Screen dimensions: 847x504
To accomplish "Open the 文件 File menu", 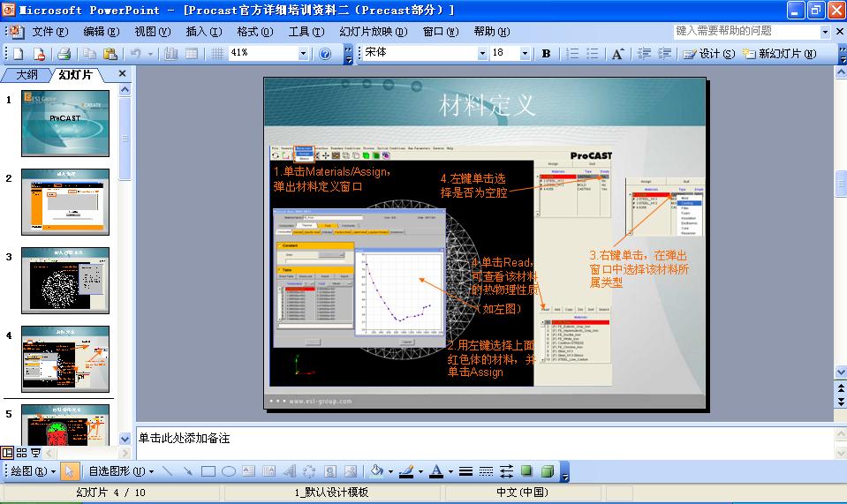I will [x=49, y=32].
